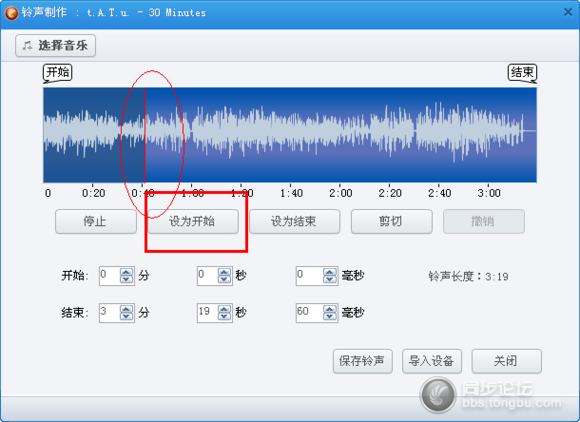Increase the end seconds (秒) with the up arrow
Viewport: 580px width, 422px height.
click(x=224, y=309)
